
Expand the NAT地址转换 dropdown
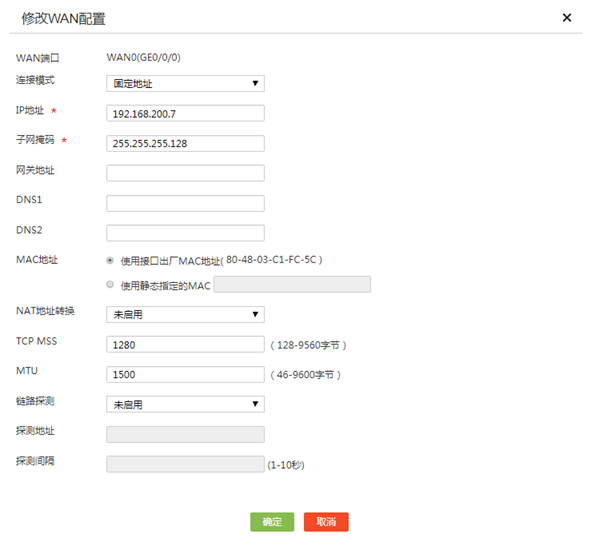(x=185, y=315)
